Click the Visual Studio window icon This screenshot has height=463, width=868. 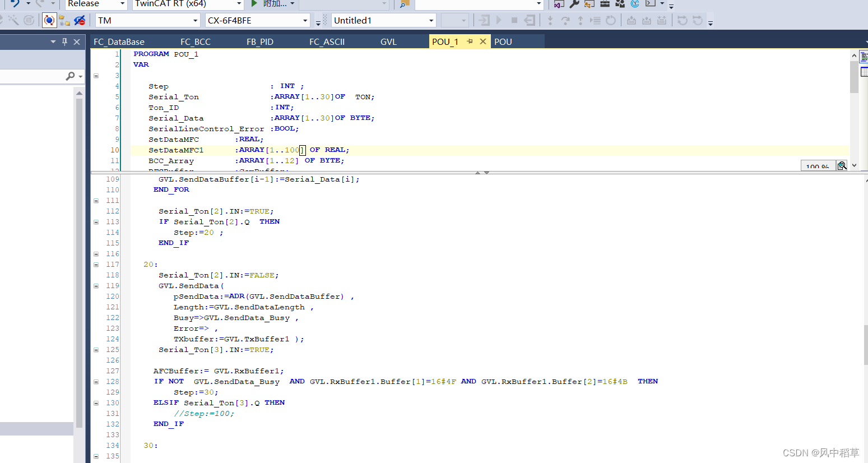point(559,4)
